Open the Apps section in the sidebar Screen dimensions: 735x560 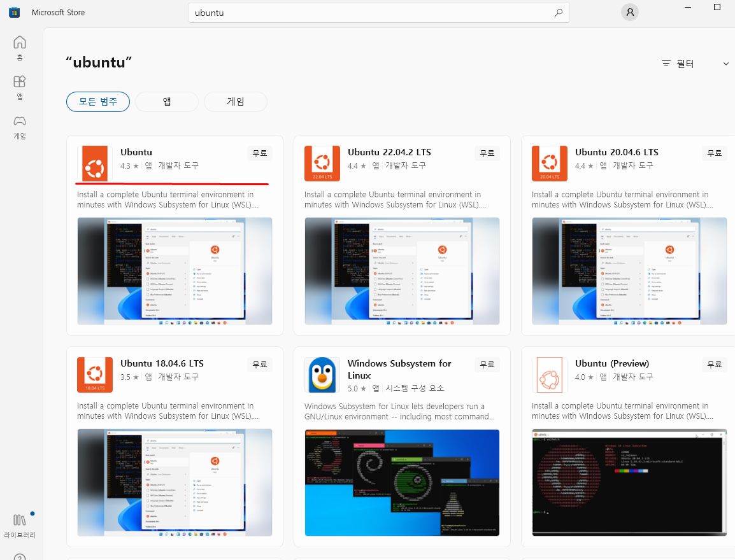(x=20, y=88)
